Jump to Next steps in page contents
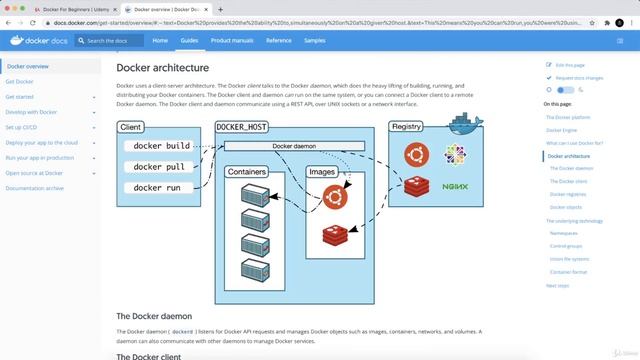 557,286
